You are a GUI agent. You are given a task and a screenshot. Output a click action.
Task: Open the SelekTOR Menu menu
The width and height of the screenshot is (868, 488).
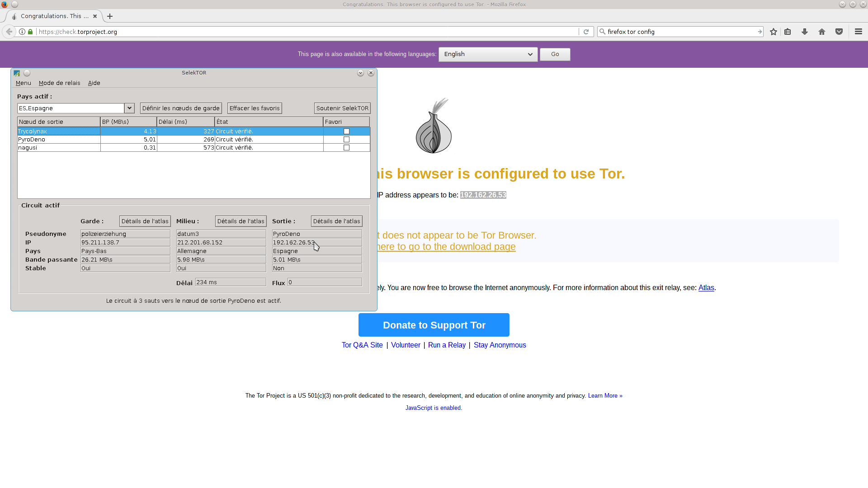coord(24,83)
